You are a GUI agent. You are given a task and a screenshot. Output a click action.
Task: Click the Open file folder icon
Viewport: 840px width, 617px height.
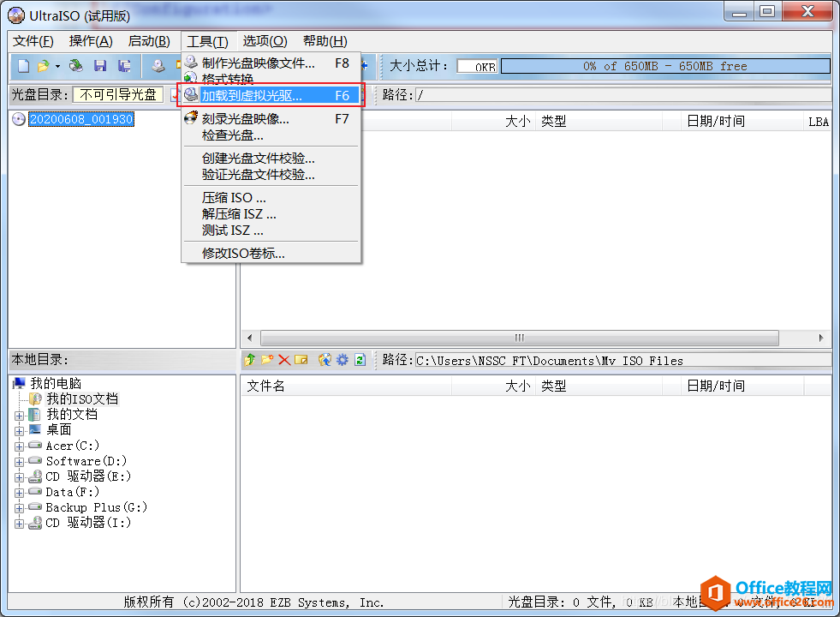[42, 66]
